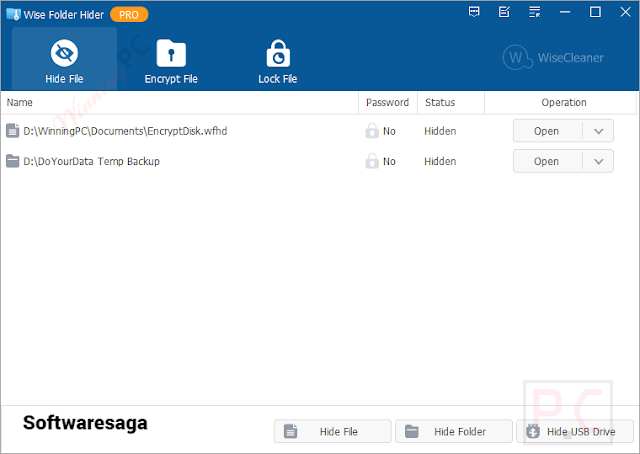Close the Wise Folder Hider window

625,12
